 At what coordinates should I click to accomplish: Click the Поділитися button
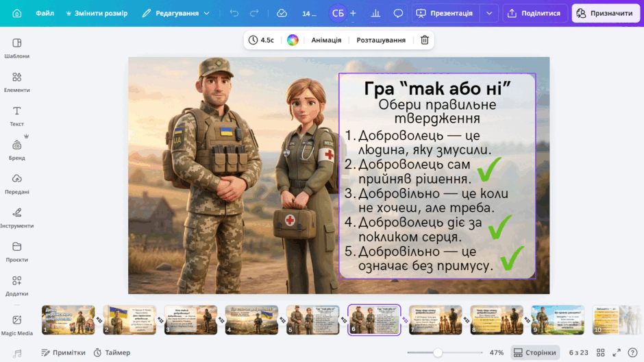[x=534, y=13]
